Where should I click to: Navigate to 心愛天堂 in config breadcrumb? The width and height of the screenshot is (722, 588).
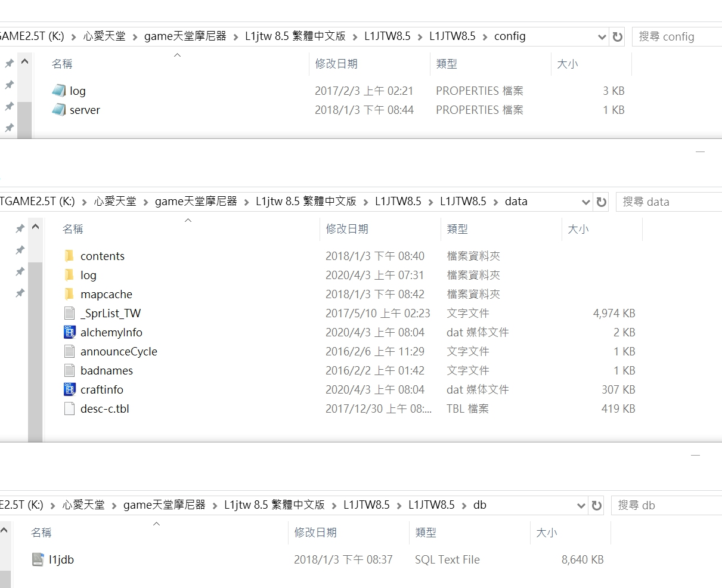pyautogui.click(x=104, y=36)
